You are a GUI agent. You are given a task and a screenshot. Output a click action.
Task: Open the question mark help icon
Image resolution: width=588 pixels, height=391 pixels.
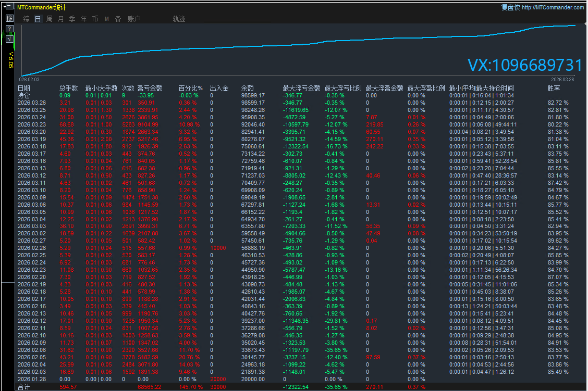(x=9, y=28)
